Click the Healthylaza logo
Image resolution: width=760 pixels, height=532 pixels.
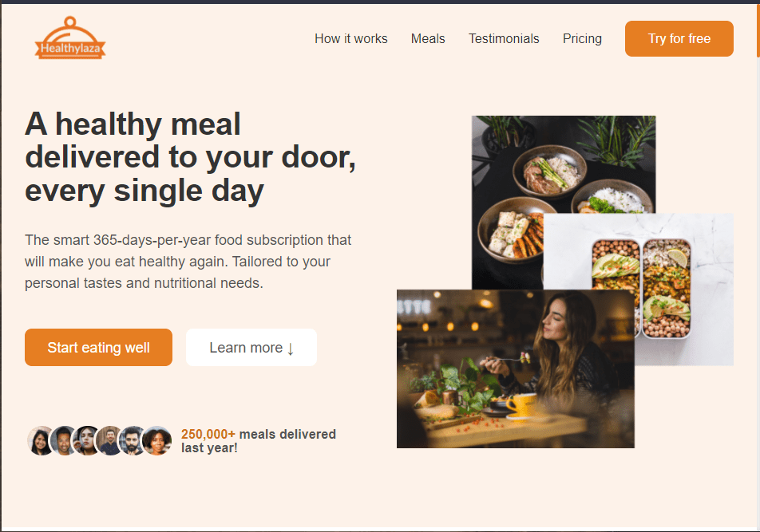point(70,38)
